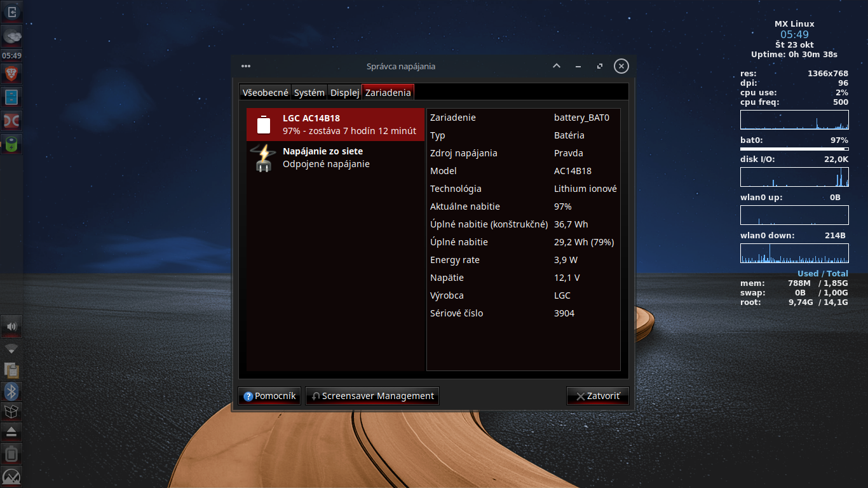Click the Uptime line in the Conky widget
Viewport: 868px width, 488px height.
click(794, 54)
